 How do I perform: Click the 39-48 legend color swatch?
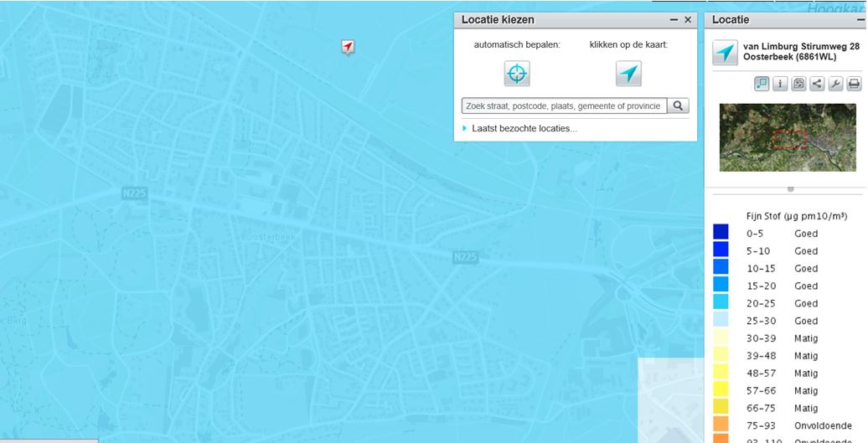click(721, 354)
